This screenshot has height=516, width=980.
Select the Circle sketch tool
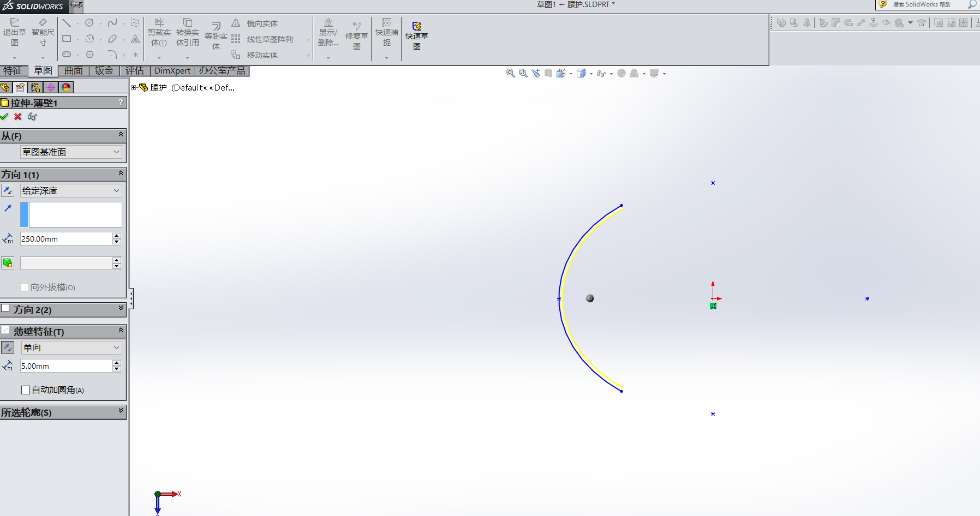tap(89, 23)
